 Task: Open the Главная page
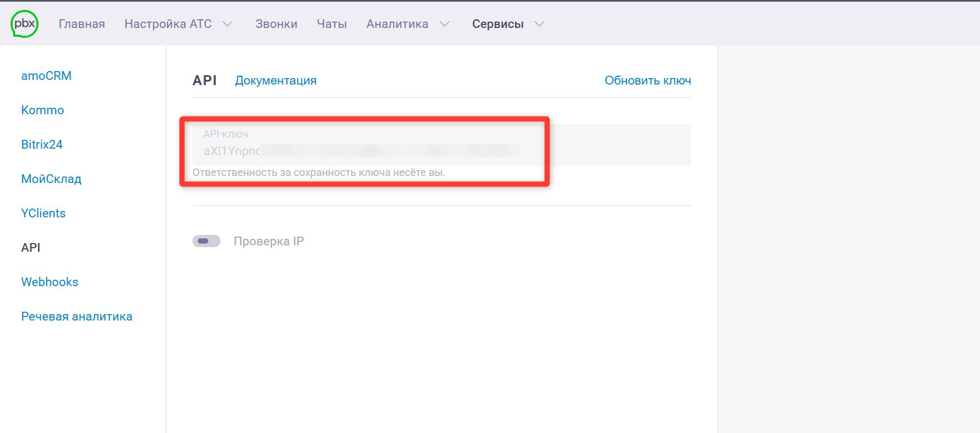pos(82,24)
